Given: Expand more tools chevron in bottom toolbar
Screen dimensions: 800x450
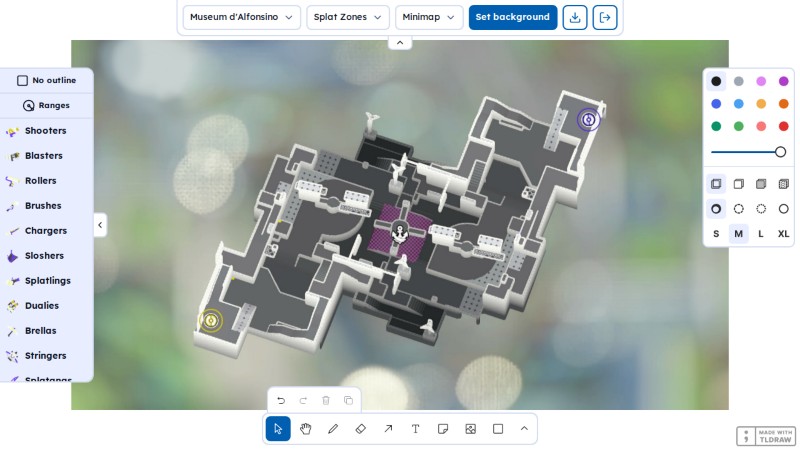Looking at the screenshot, I should (524, 429).
